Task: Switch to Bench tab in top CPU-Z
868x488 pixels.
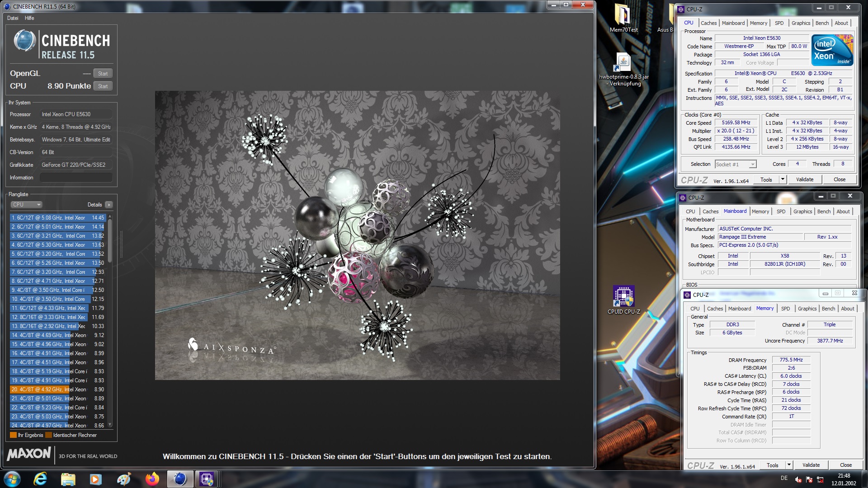Action: [x=822, y=23]
